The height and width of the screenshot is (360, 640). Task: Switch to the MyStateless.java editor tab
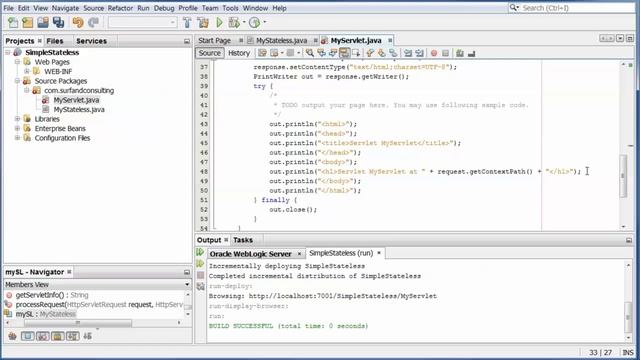click(x=281, y=40)
